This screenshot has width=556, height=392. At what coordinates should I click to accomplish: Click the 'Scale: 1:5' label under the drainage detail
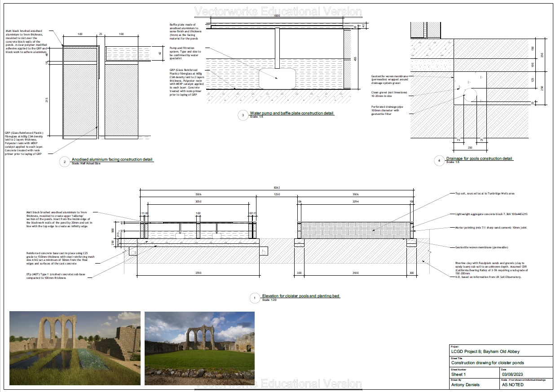click(x=453, y=163)
